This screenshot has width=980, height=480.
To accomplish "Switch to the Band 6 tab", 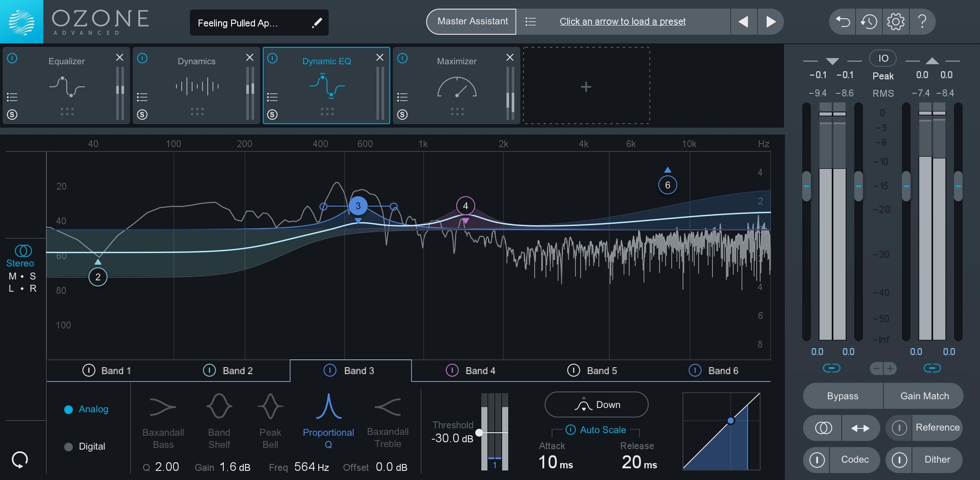I will (x=723, y=371).
